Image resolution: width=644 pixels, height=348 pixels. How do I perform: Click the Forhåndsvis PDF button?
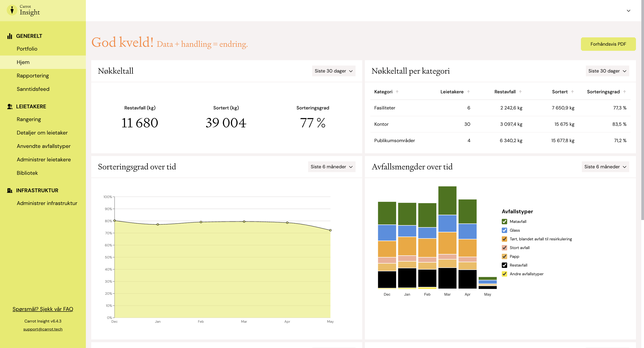coord(608,44)
